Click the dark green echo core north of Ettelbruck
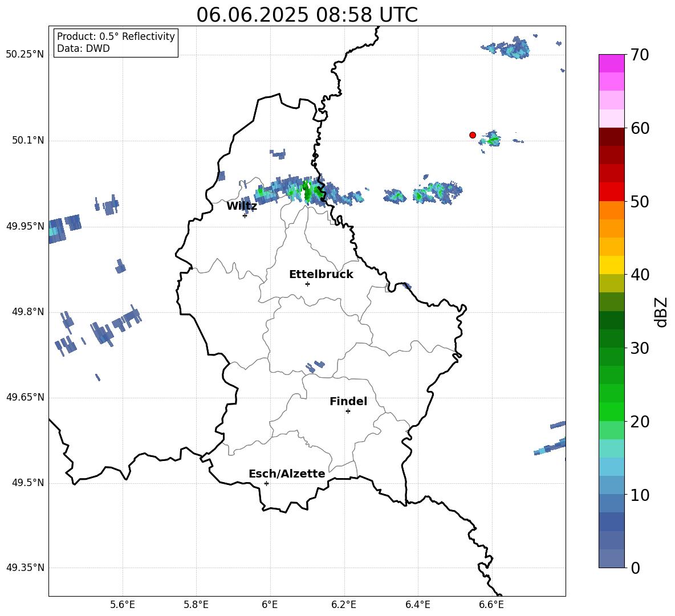Screen dimensions: 675x616 pos(307,191)
